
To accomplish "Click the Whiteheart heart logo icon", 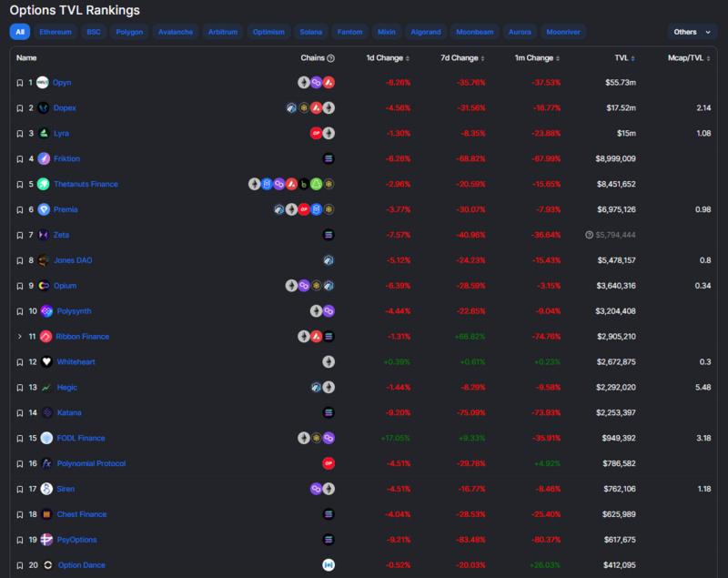I will click(45, 362).
